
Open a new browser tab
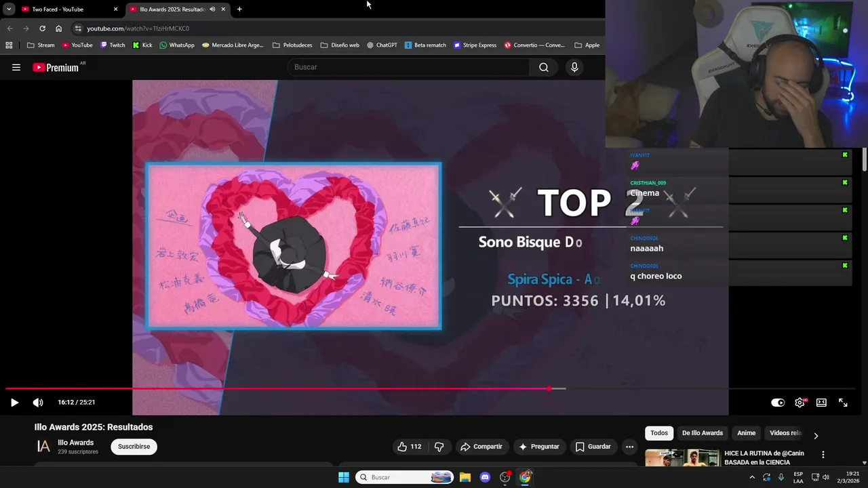[x=239, y=9]
